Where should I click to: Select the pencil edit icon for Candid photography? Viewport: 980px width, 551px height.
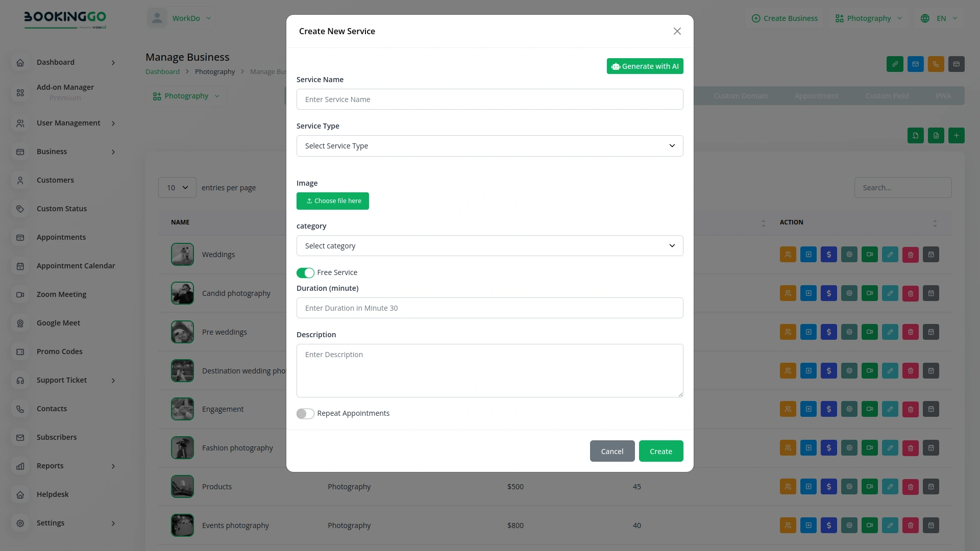click(890, 293)
